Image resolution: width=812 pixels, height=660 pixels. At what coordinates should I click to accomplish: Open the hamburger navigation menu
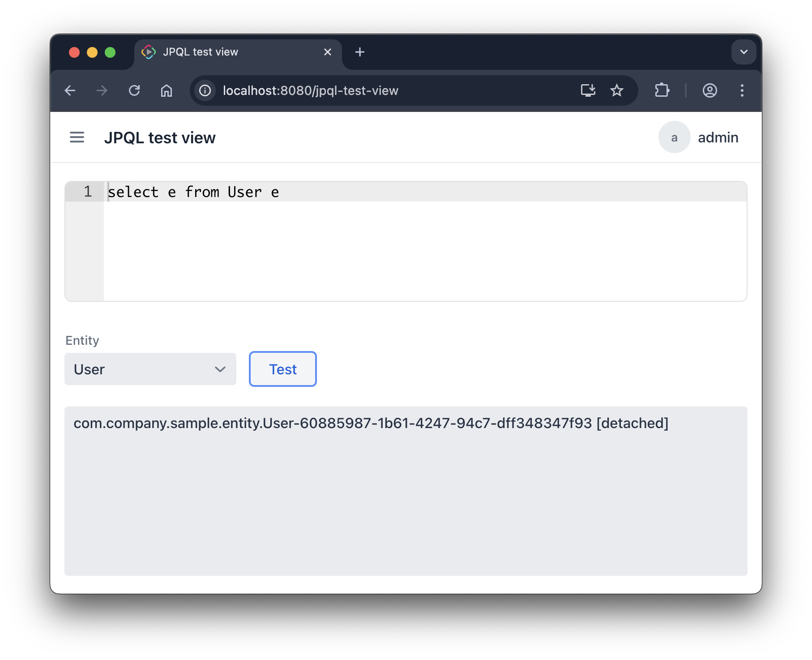(x=77, y=137)
